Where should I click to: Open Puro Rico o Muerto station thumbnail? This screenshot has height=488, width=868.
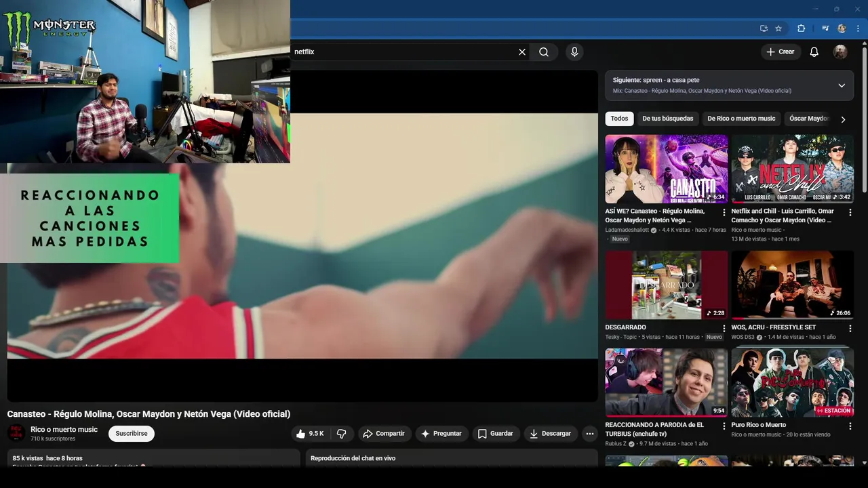pyautogui.click(x=792, y=382)
